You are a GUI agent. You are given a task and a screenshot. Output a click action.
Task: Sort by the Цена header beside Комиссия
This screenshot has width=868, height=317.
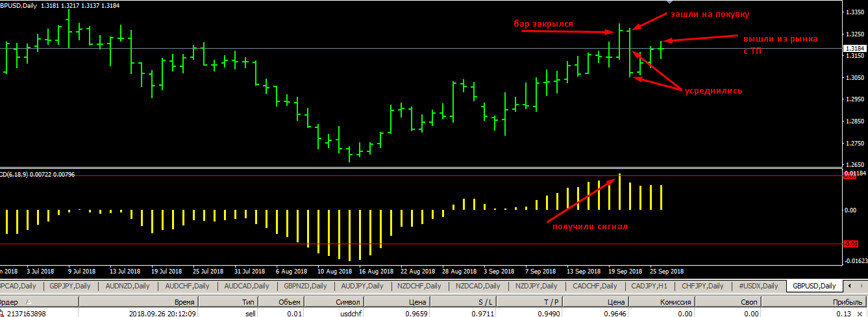596,302
